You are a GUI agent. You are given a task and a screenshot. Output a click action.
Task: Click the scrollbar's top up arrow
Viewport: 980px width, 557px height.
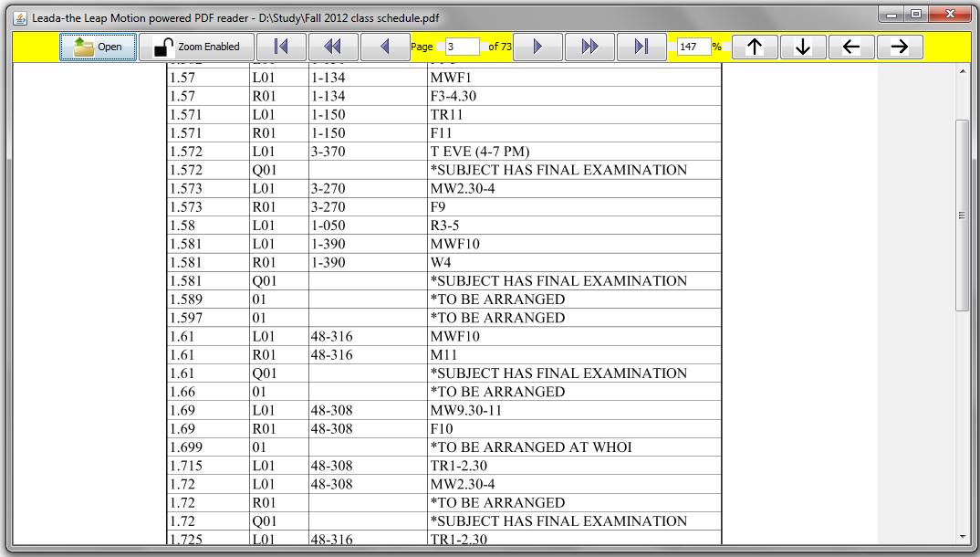(962, 71)
